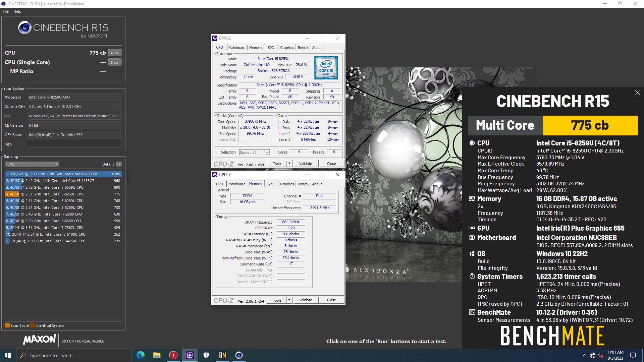This screenshot has width=644, height=362.
Task: Switch to Mainboard tab in upper CPU-Z
Action: click(x=237, y=48)
